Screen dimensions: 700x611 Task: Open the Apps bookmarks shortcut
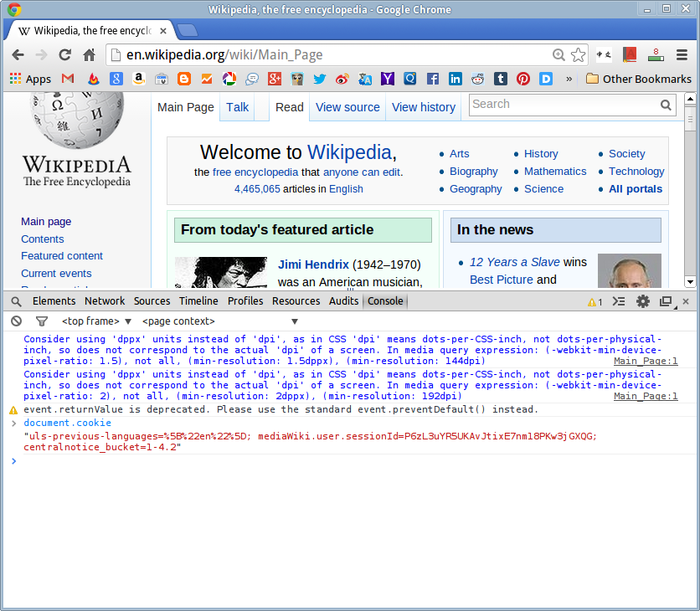click(30, 79)
